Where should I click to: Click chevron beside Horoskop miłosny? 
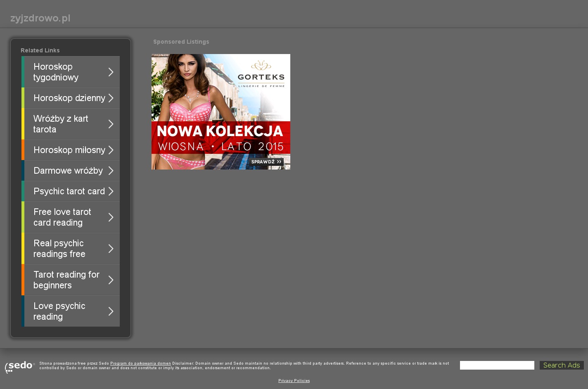click(x=111, y=150)
